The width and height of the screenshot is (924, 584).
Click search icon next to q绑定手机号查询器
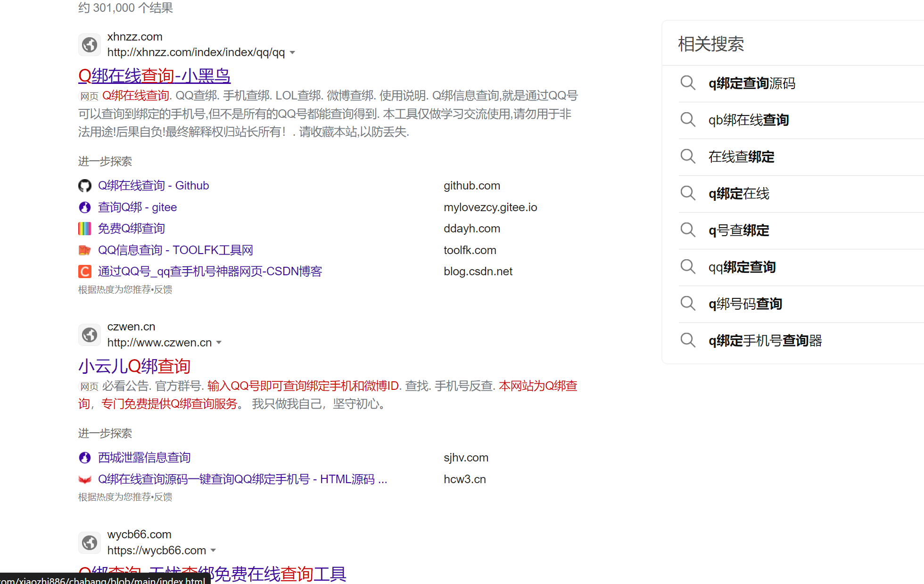(x=688, y=340)
